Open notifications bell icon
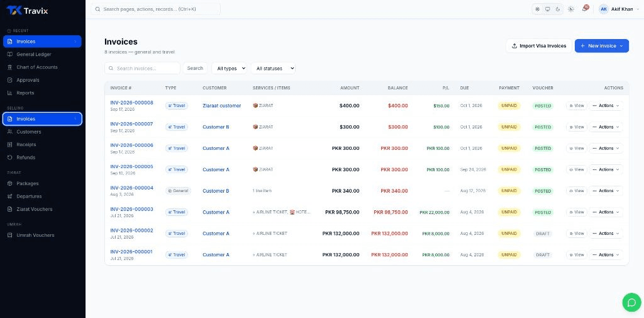 [585, 9]
